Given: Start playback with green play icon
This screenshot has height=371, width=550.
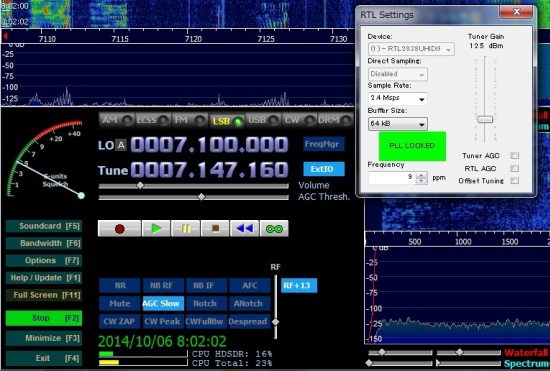Looking at the screenshot, I should tap(156, 229).
